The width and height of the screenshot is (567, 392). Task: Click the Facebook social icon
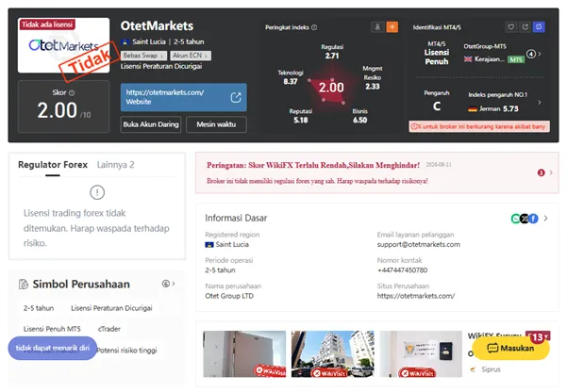(533, 219)
